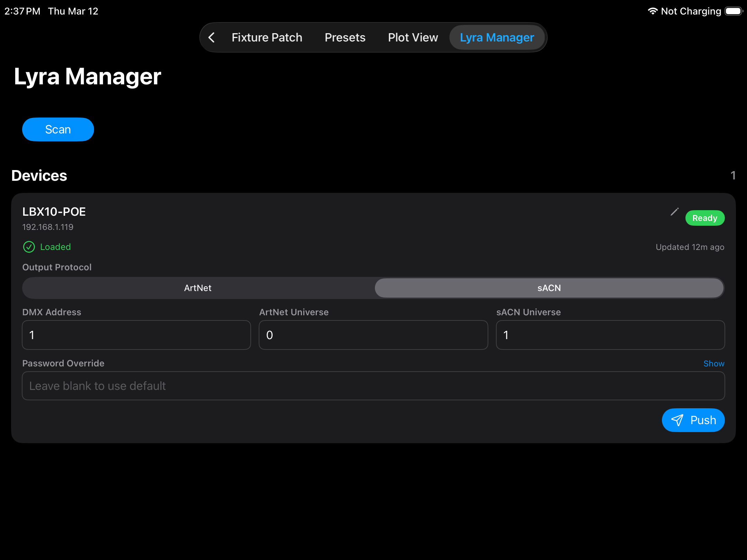Click the Output Protocol label
This screenshot has width=747, height=560.
[x=57, y=267]
